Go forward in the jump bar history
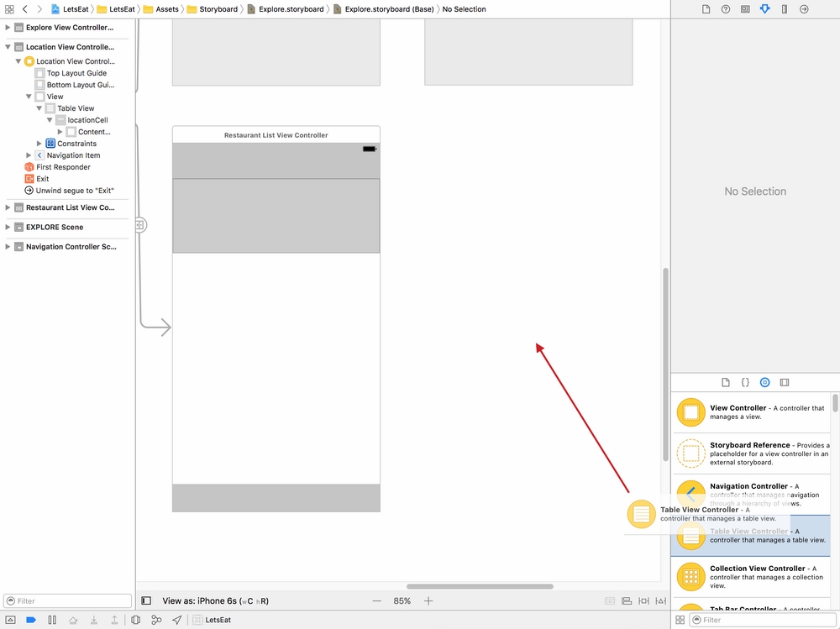 39,9
